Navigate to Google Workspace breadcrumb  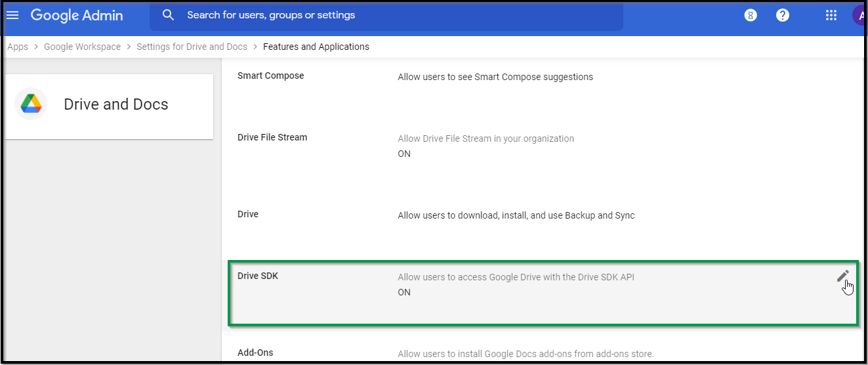82,47
